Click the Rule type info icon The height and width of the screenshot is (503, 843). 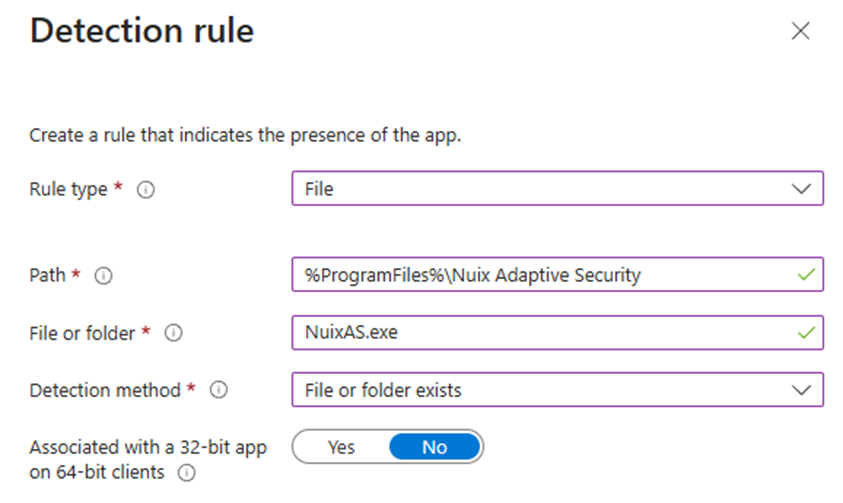(145, 189)
